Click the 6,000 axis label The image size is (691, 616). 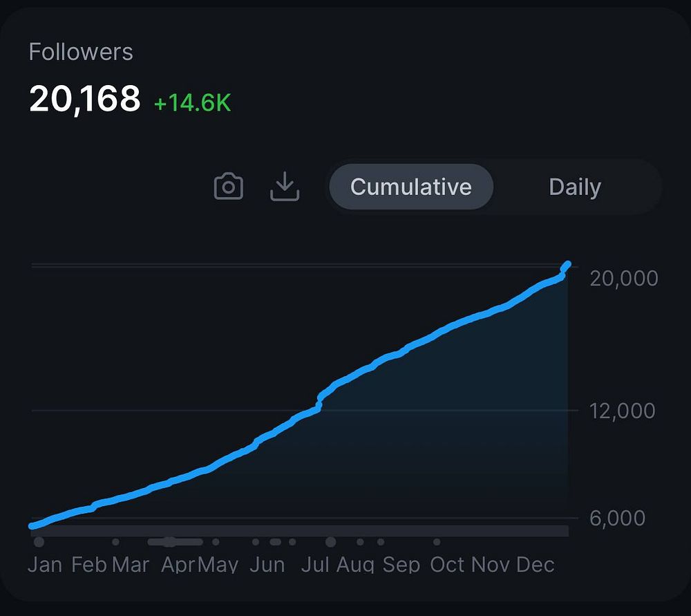coord(617,518)
